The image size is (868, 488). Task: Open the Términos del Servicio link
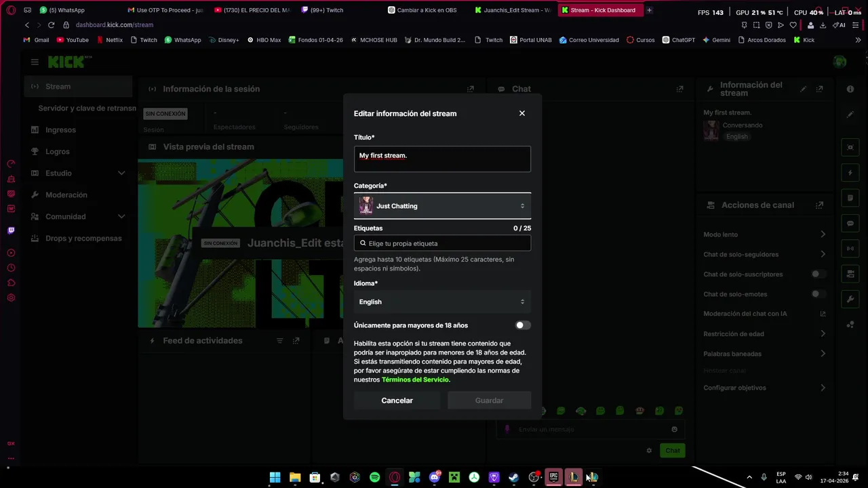coord(416,380)
